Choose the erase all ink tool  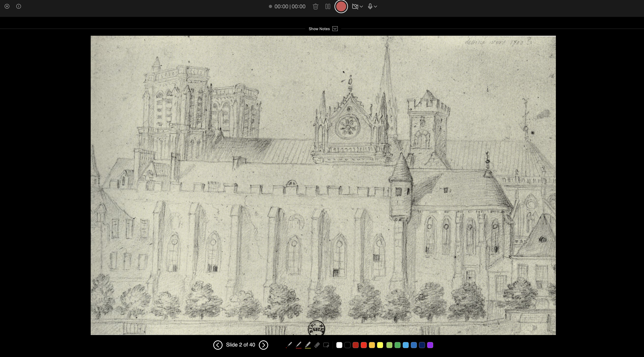[326, 345]
